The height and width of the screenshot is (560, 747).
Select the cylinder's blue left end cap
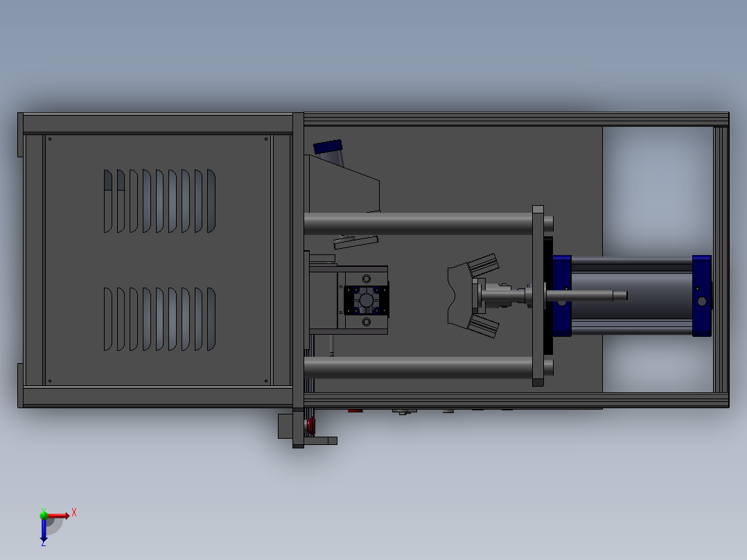click(562, 296)
